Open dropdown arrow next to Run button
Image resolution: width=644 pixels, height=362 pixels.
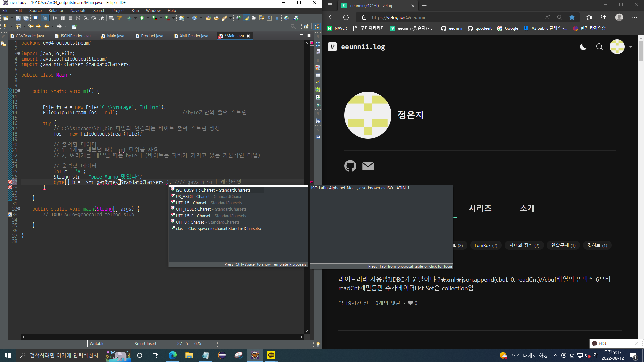pyautogui.click(x=148, y=18)
